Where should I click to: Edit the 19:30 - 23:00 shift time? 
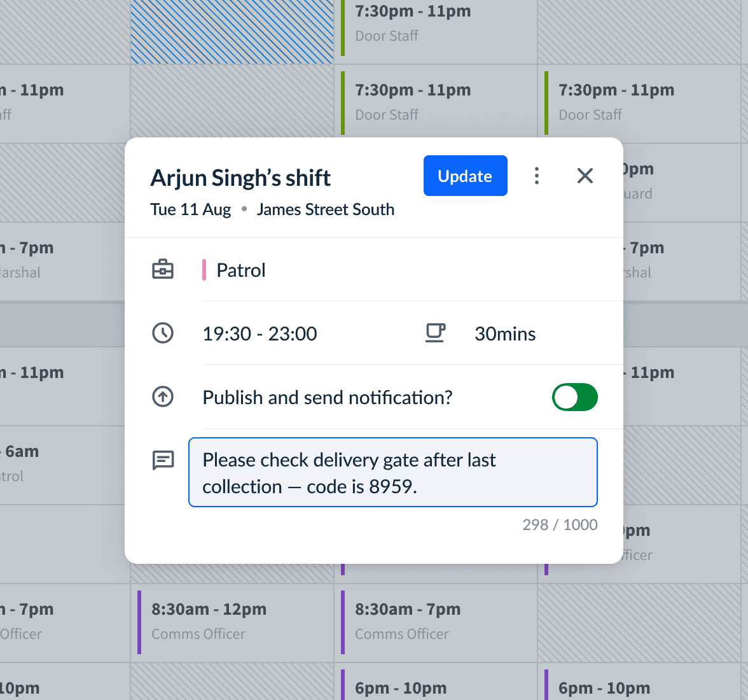260,334
